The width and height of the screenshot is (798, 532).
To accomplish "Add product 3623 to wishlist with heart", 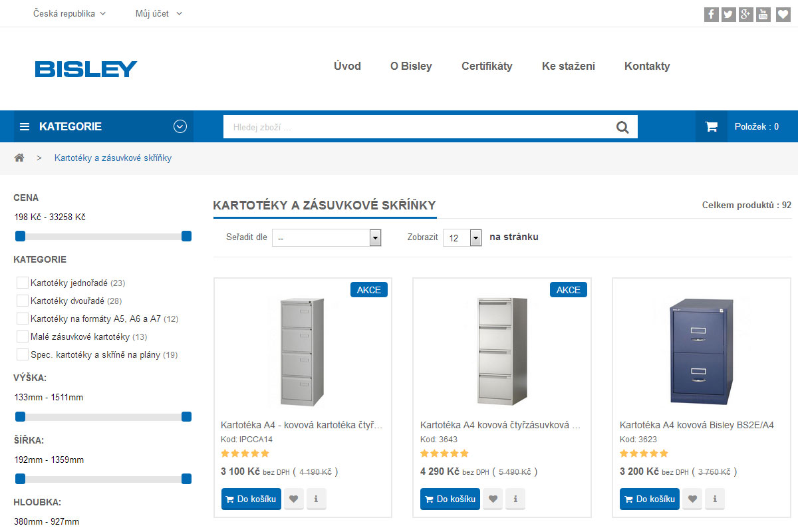I will tap(692, 499).
